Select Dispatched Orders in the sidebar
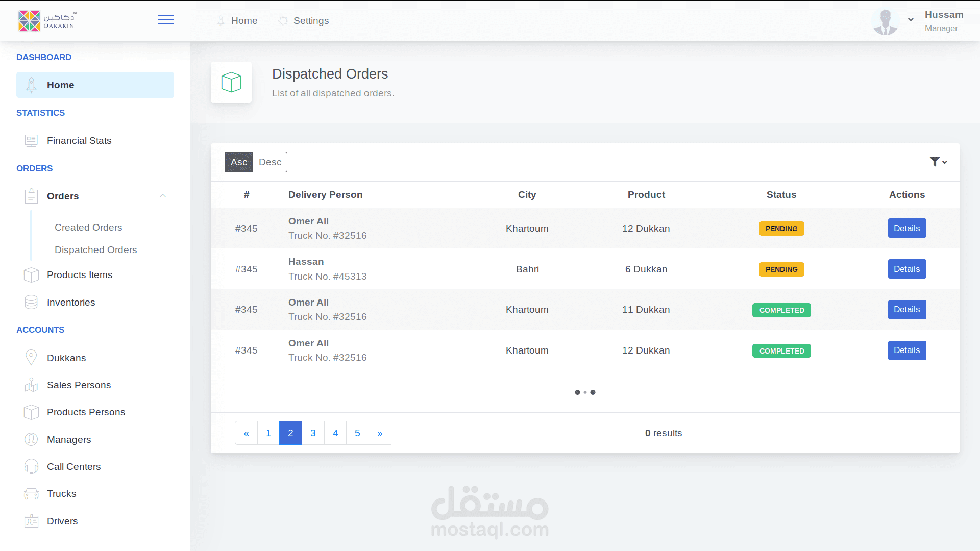Image resolution: width=980 pixels, height=551 pixels. pyautogui.click(x=95, y=250)
